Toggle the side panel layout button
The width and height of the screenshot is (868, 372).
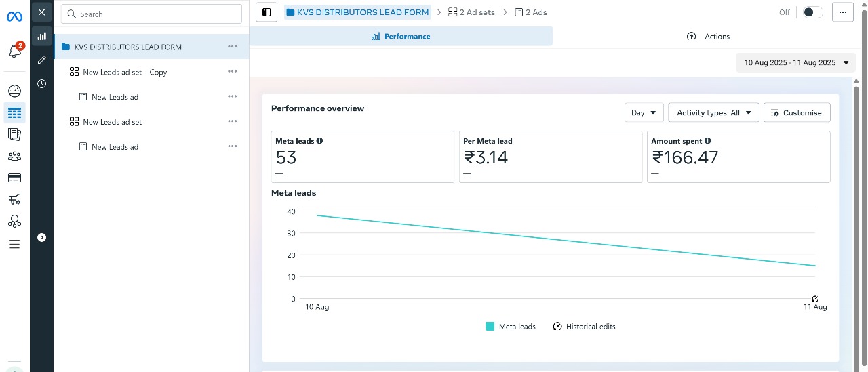(x=267, y=12)
